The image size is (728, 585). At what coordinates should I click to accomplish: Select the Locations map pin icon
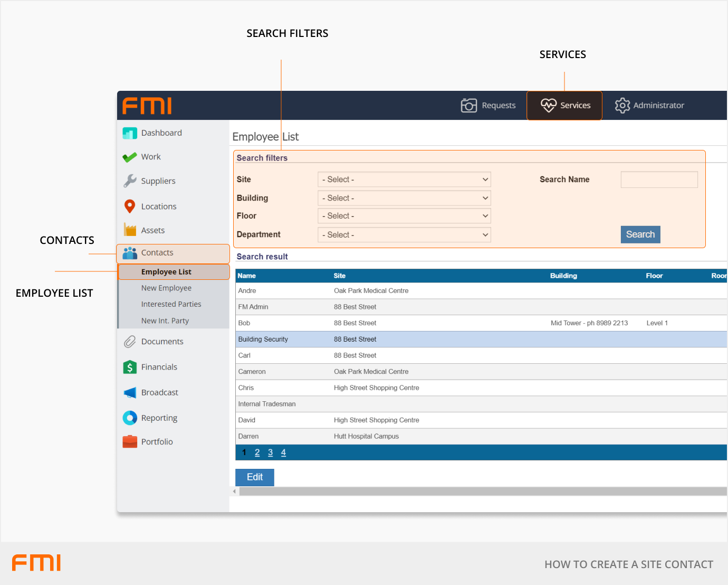130,206
